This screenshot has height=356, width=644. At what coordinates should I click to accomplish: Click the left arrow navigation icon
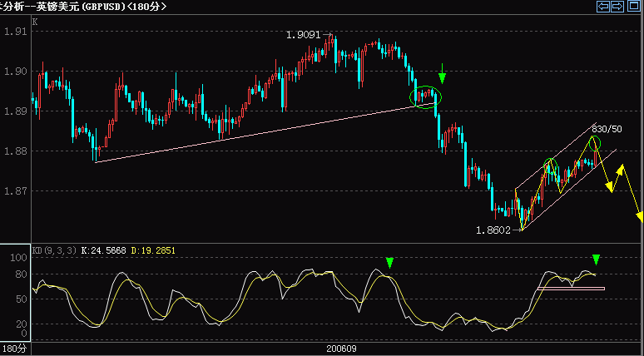[603, 6]
